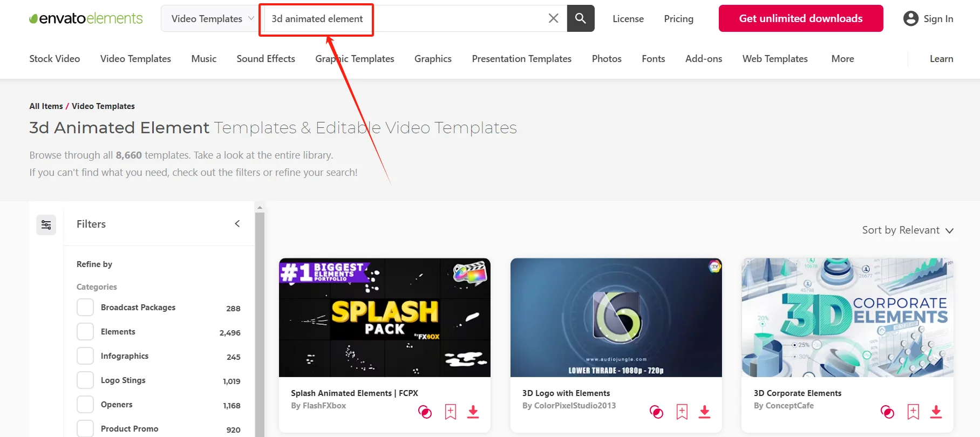Open the Video Templates search category dropdown

[x=212, y=18]
